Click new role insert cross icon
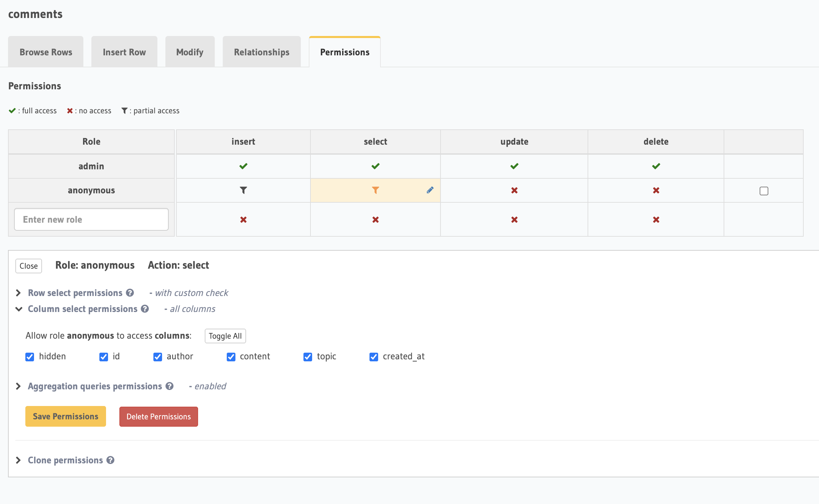819x504 pixels. (243, 220)
